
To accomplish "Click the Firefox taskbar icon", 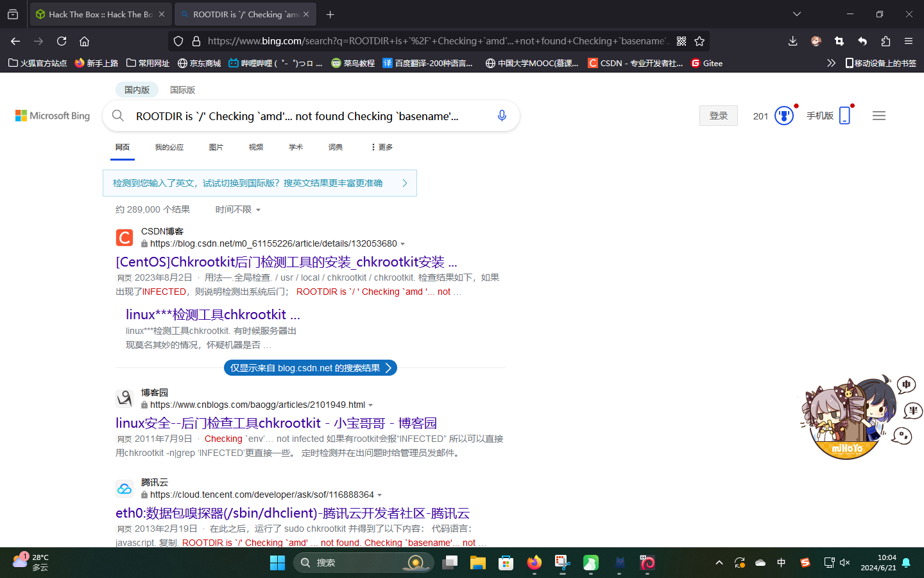I will pyautogui.click(x=535, y=563).
